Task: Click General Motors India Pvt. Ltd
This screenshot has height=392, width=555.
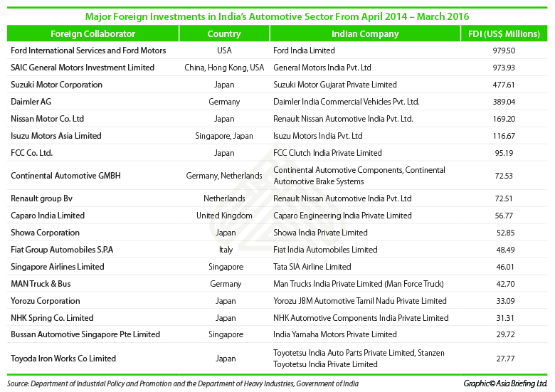Action: coord(322,68)
